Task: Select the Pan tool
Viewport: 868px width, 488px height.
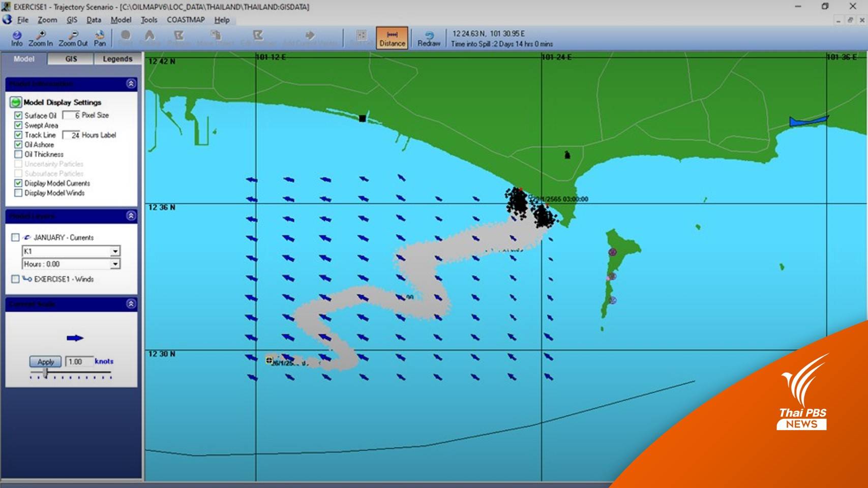Action: point(100,38)
